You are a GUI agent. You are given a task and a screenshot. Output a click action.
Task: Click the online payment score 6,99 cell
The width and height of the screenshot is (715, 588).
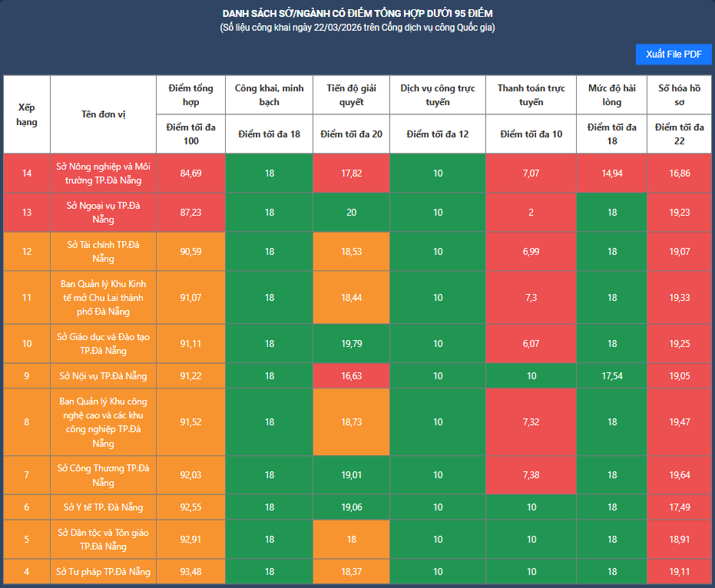pos(531,252)
